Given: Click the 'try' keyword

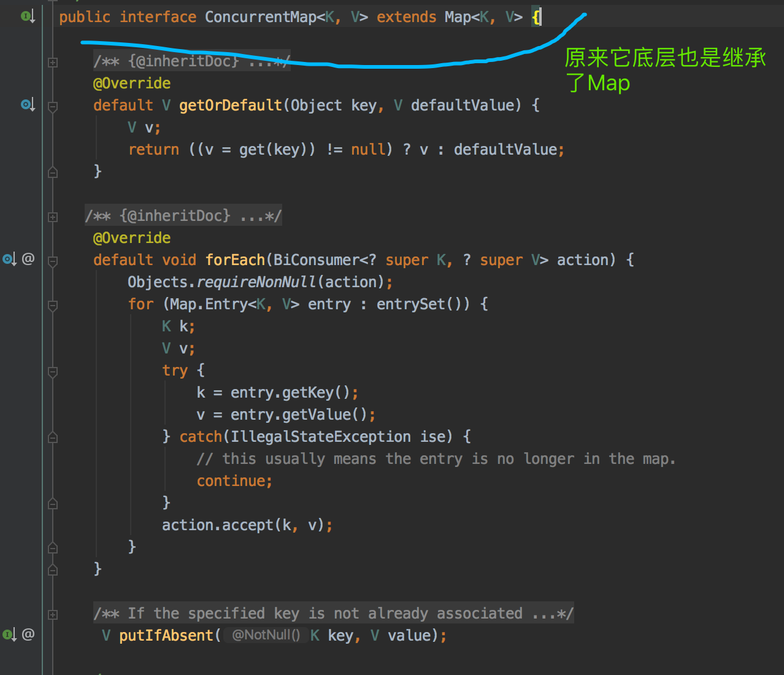Looking at the screenshot, I should coord(175,371).
